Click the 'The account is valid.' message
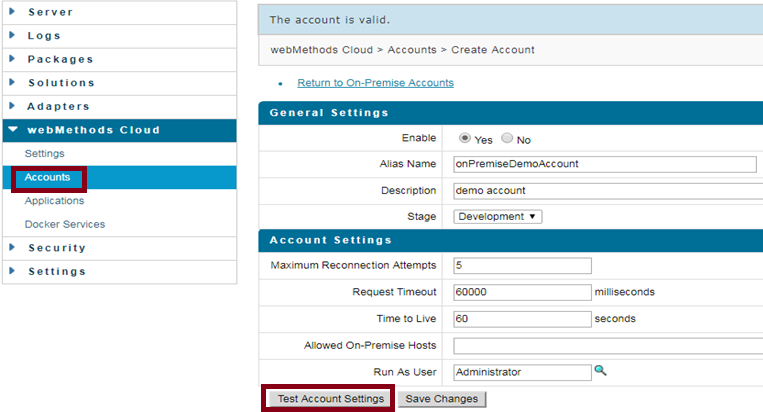763x412 pixels. (x=330, y=20)
